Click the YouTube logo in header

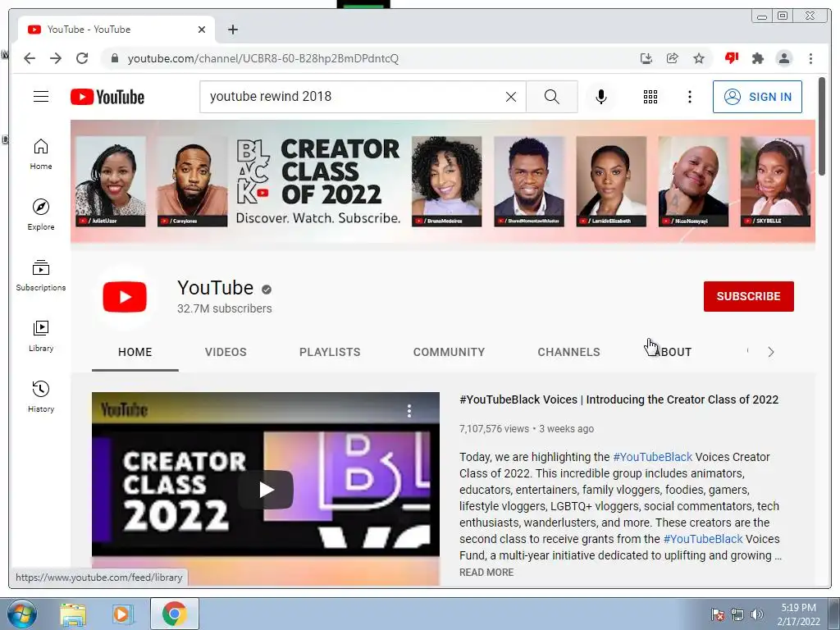[x=107, y=97]
